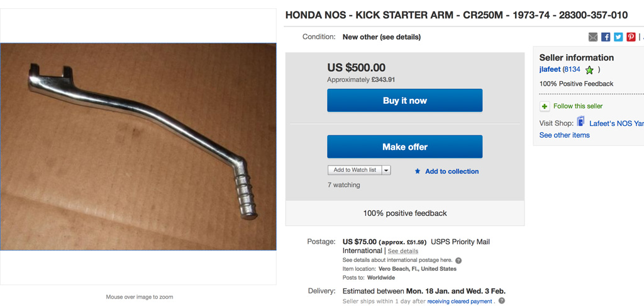
Task: Open seller jlafeet profile link
Action: [550, 69]
